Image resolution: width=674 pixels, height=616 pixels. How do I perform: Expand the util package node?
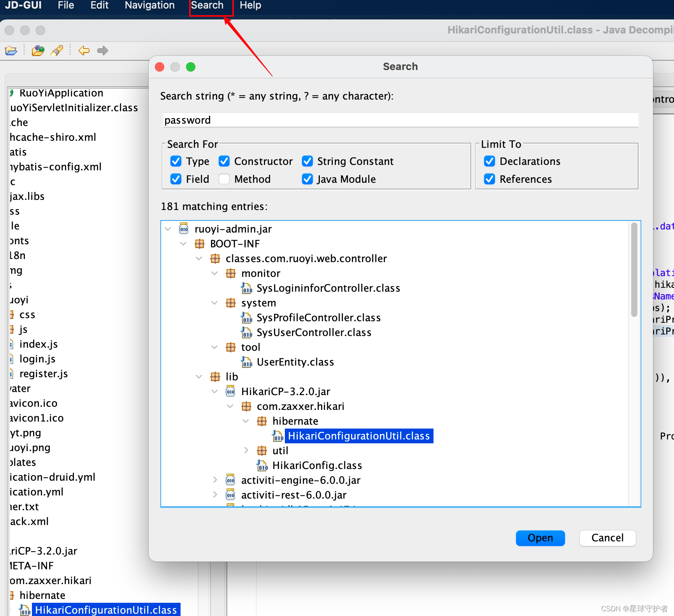click(x=246, y=450)
